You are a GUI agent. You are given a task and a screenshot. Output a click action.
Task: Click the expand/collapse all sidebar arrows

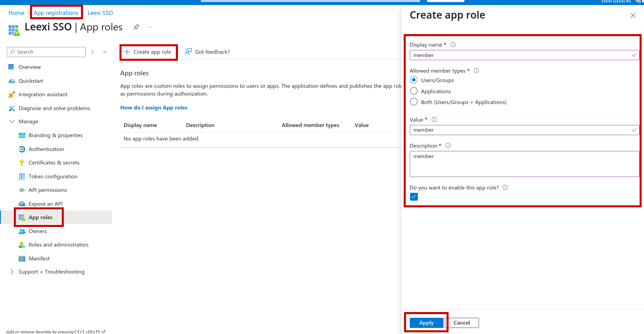pyautogui.click(x=92, y=52)
